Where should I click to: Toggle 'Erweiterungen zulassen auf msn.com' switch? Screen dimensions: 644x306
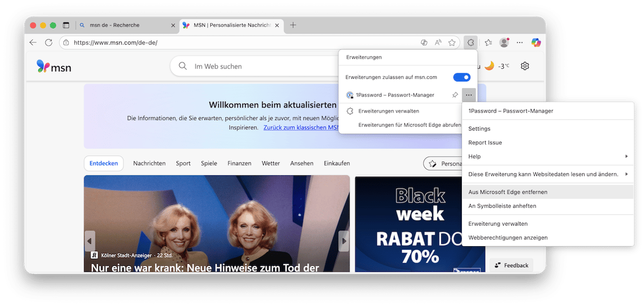[x=461, y=77]
